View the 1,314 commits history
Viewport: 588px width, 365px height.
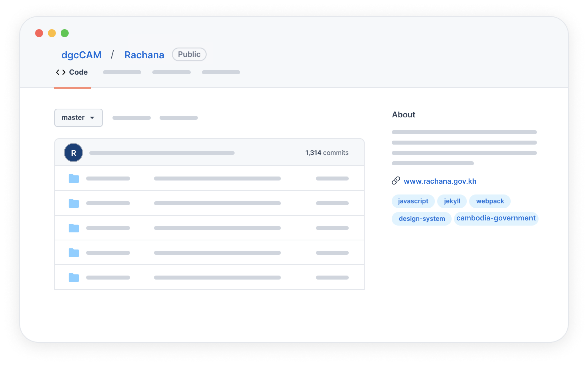327,153
